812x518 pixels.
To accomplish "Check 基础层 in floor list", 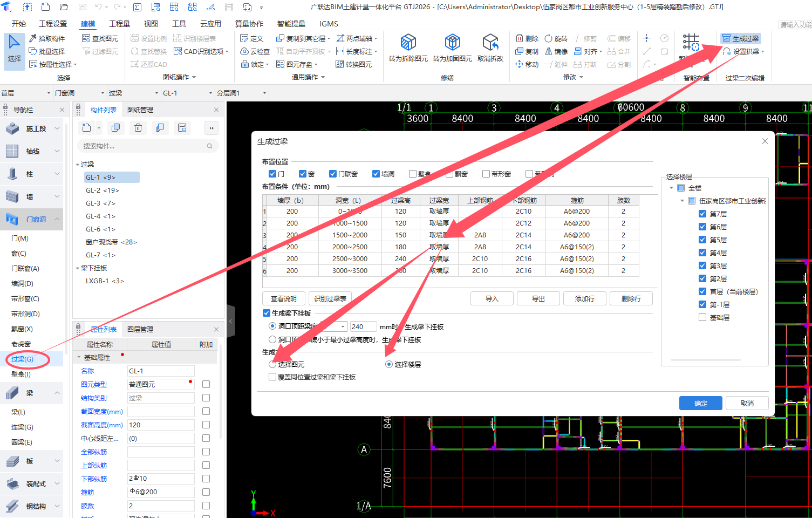I will pos(702,317).
